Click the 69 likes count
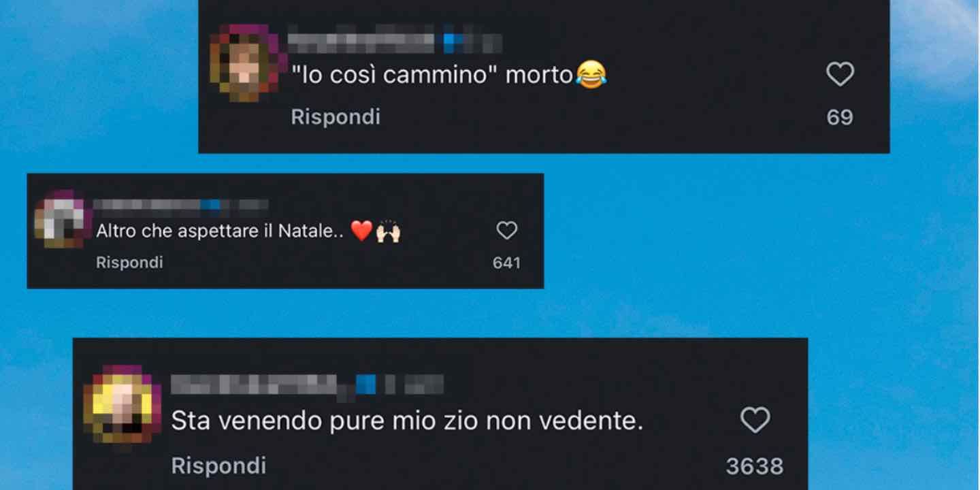 tap(840, 118)
